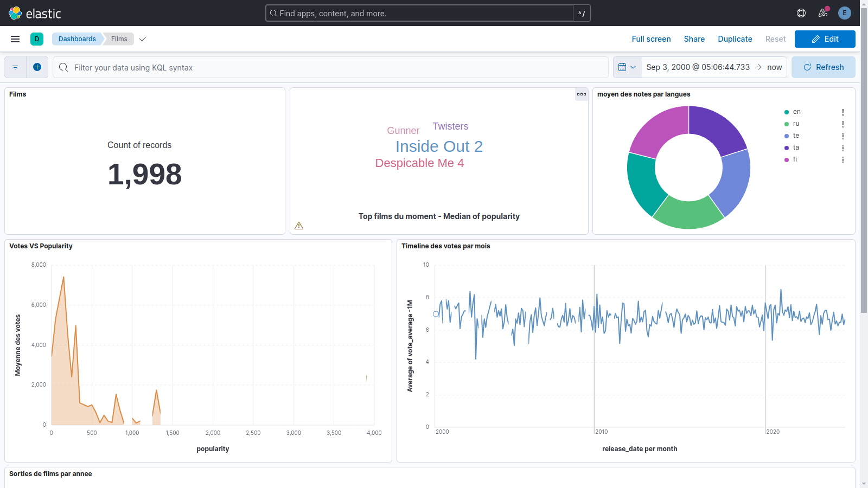Image resolution: width=868 pixels, height=488 pixels.
Task: Click the Full screen menu item
Action: (x=651, y=39)
